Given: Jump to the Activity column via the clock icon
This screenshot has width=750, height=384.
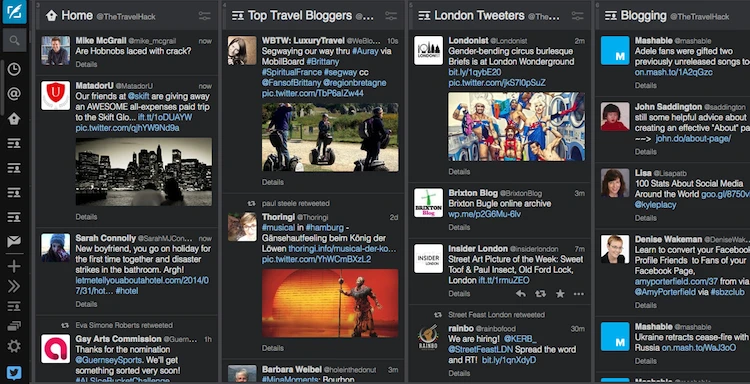Looking at the screenshot, I should 14,69.
